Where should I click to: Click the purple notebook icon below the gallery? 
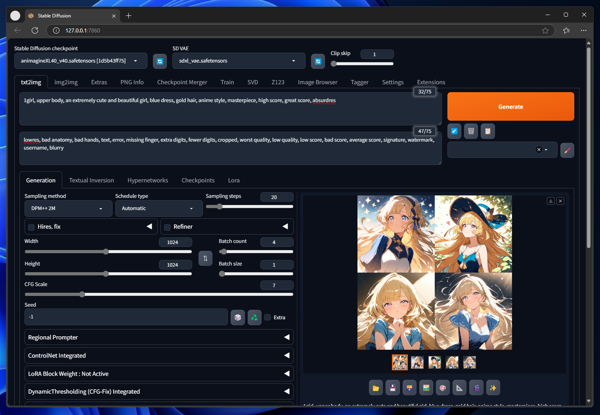(x=476, y=388)
